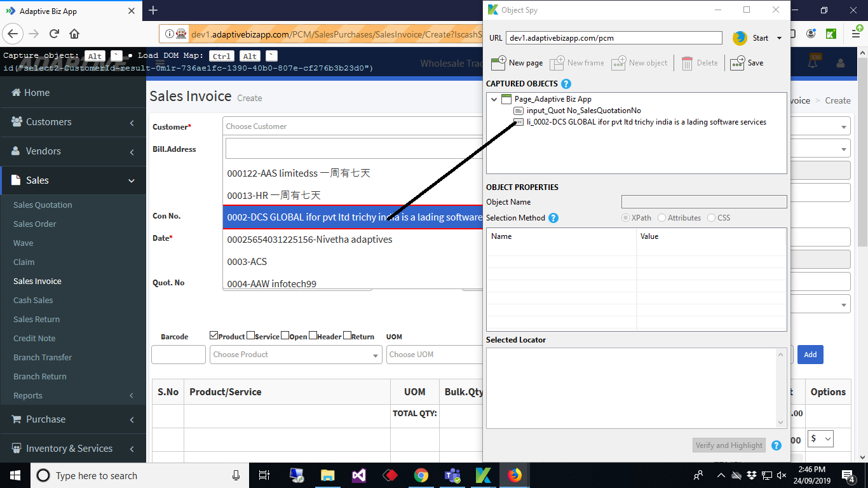Collapse the Page_Adaptive Biz App tree node
Image resolution: width=868 pixels, height=488 pixels.
(x=494, y=99)
